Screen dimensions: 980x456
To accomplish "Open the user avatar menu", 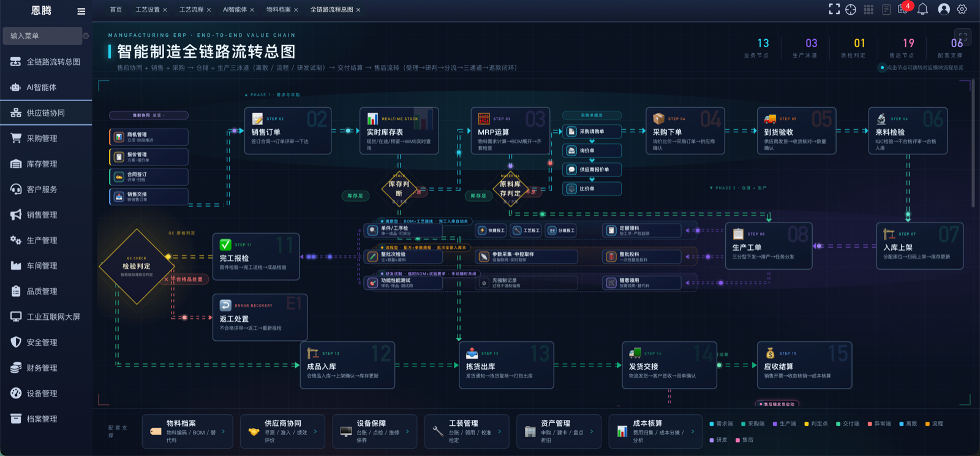I will (944, 9).
